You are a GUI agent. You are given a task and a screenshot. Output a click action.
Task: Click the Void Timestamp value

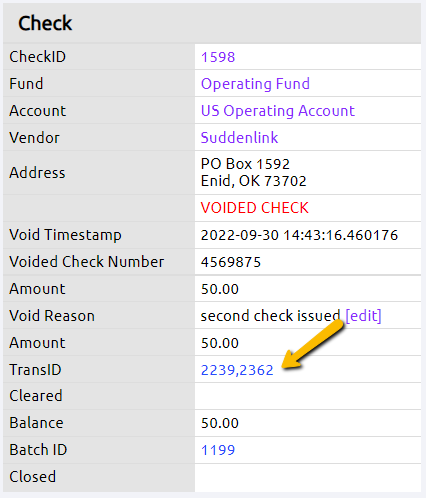[299, 235]
